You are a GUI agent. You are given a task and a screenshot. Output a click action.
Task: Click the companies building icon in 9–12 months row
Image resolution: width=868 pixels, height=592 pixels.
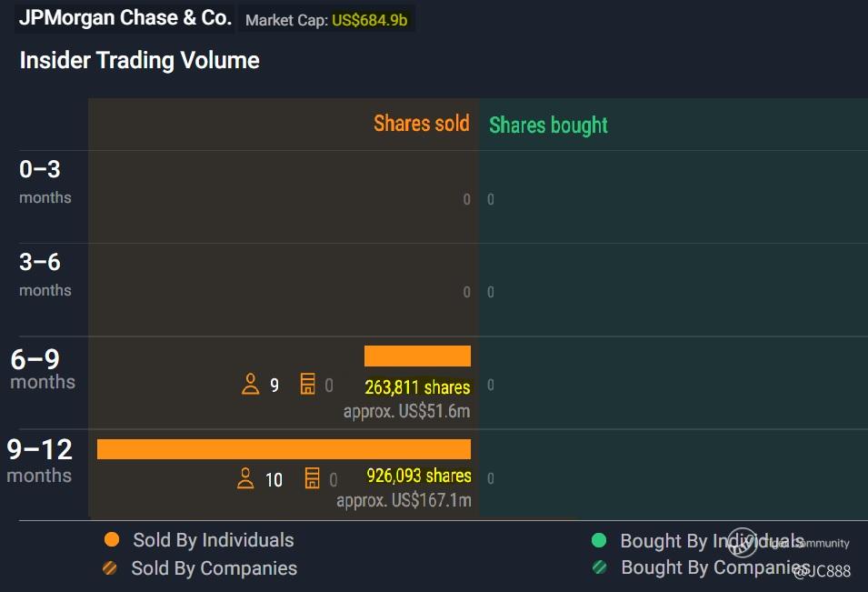[x=312, y=478]
